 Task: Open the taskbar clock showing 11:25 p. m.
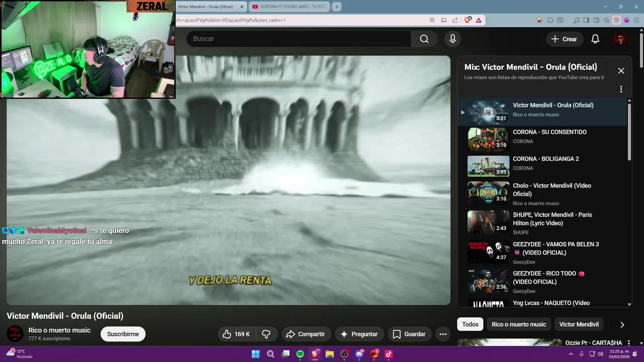[619, 354]
